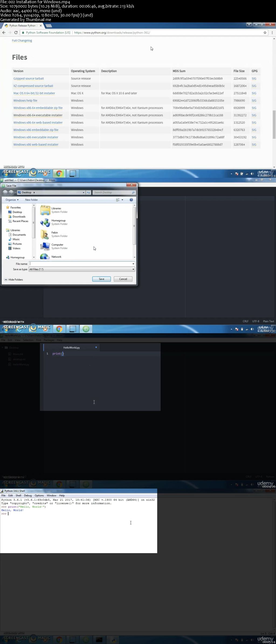This screenshot has height=644, width=276.
Task: Expand the Desktop breadcrumb arrow
Action: (34, 192)
